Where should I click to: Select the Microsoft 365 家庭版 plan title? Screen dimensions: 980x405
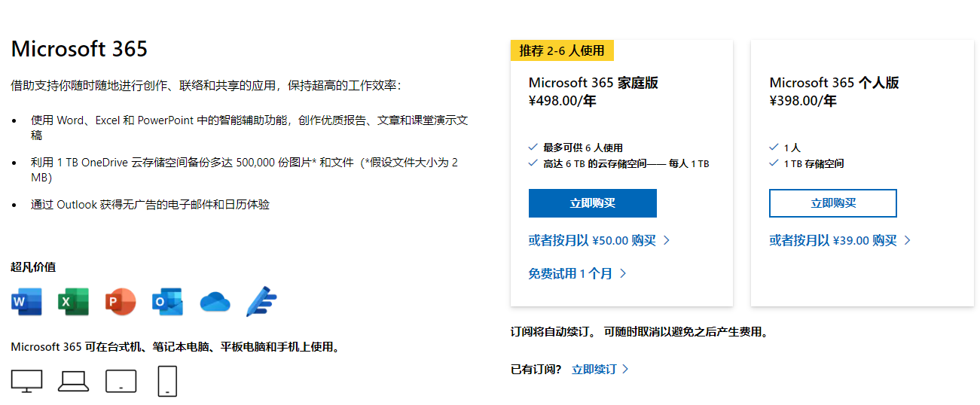point(593,83)
